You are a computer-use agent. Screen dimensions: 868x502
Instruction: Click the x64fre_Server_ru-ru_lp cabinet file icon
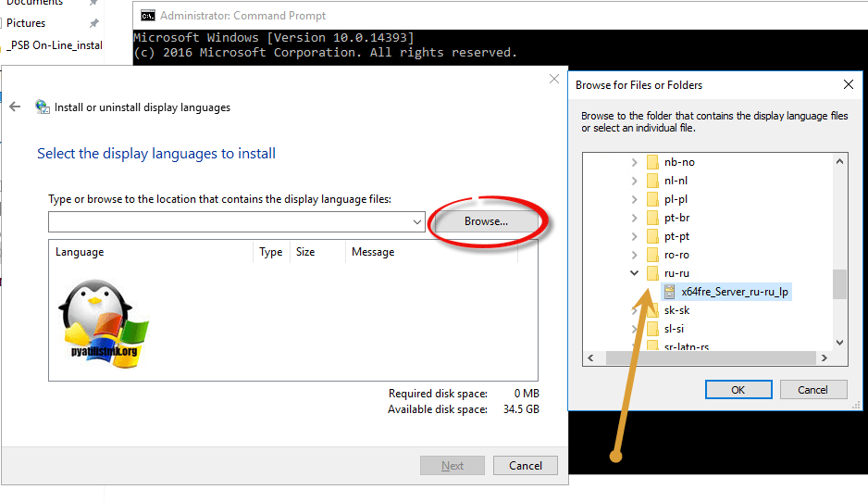(x=670, y=292)
